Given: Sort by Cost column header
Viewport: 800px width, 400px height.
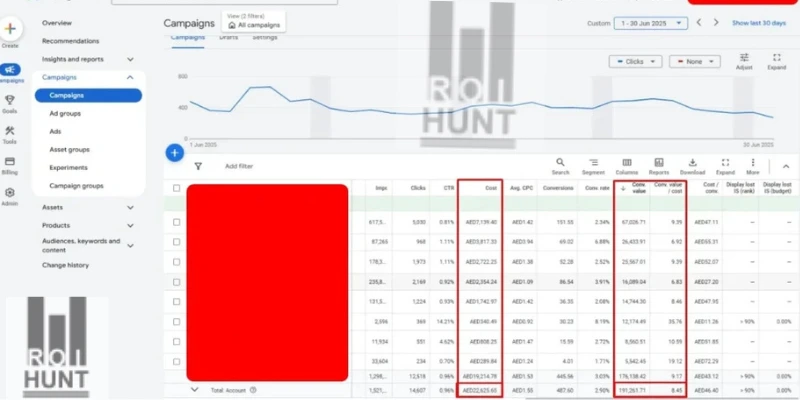Looking at the screenshot, I should [491, 188].
